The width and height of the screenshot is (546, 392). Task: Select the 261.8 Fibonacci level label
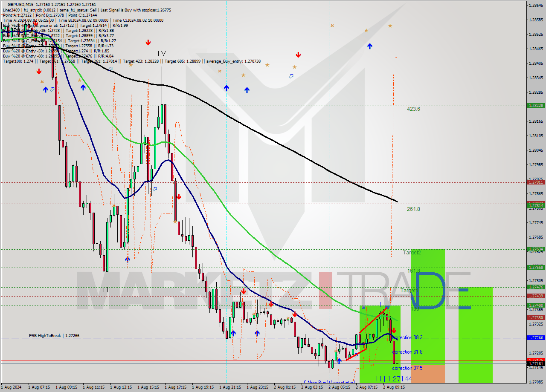[413, 209]
